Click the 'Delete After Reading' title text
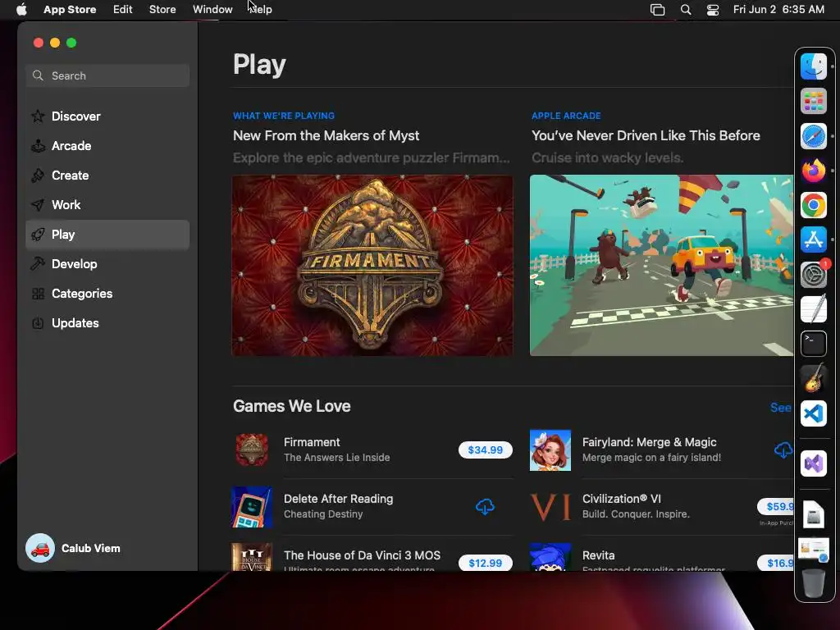Image resolution: width=840 pixels, height=630 pixels. click(x=338, y=499)
